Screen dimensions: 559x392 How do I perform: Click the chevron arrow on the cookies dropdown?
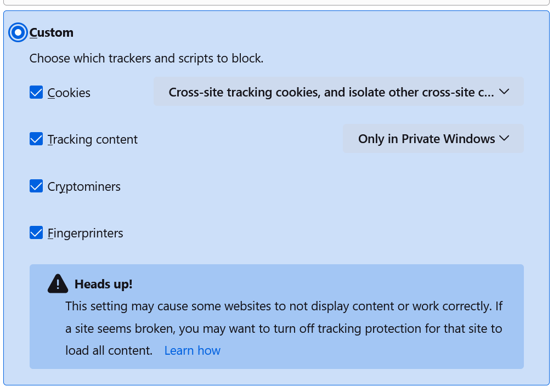click(x=505, y=92)
